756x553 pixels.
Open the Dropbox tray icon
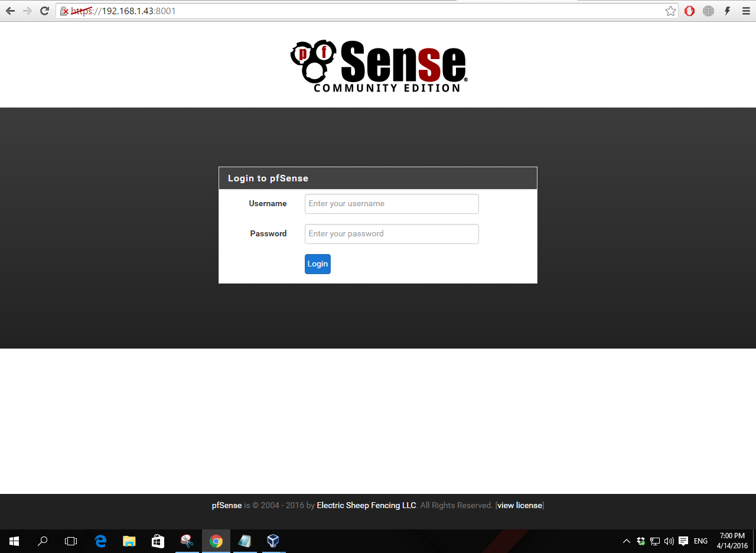641,541
